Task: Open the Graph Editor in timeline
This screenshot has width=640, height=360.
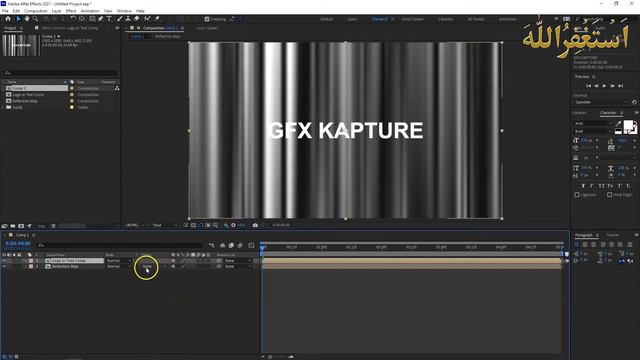Action: tap(251, 245)
